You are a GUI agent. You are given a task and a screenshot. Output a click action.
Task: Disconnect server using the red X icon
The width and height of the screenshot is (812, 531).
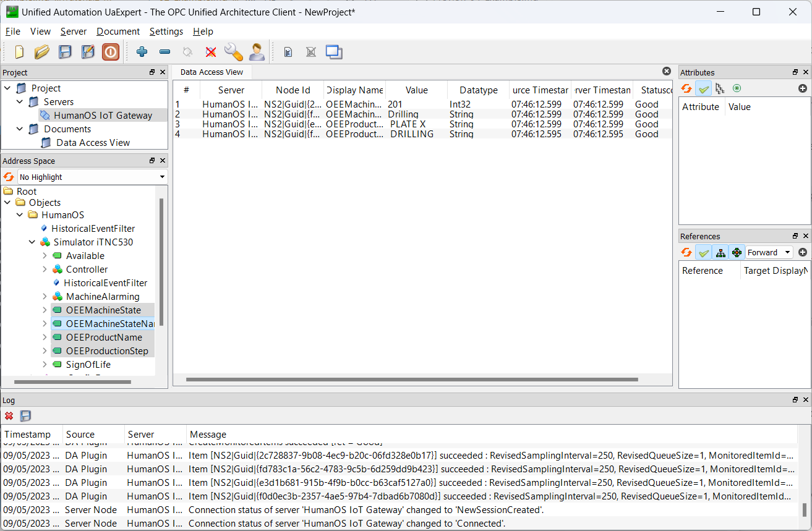(x=211, y=52)
